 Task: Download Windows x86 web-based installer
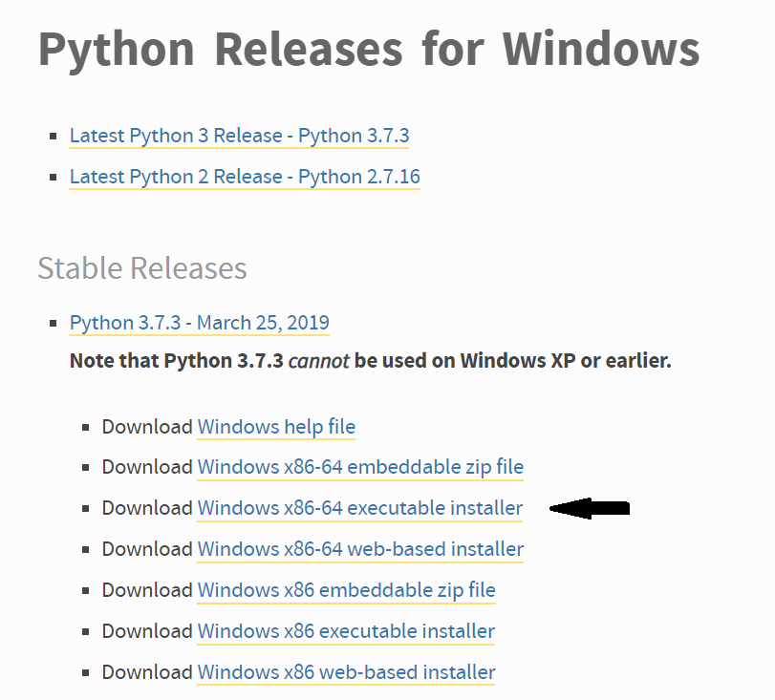click(346, 672)
